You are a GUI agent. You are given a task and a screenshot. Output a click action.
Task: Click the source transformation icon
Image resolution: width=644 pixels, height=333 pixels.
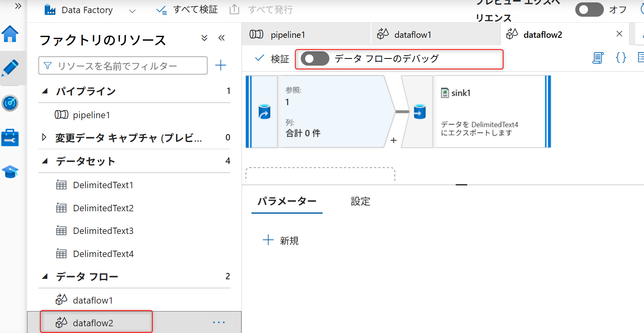click(x=265, y=112)
